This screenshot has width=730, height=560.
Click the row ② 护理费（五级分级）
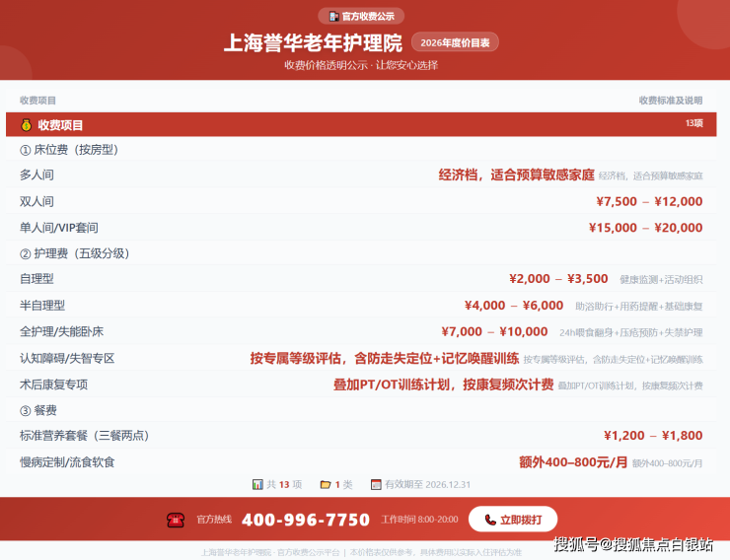(361, 253)
